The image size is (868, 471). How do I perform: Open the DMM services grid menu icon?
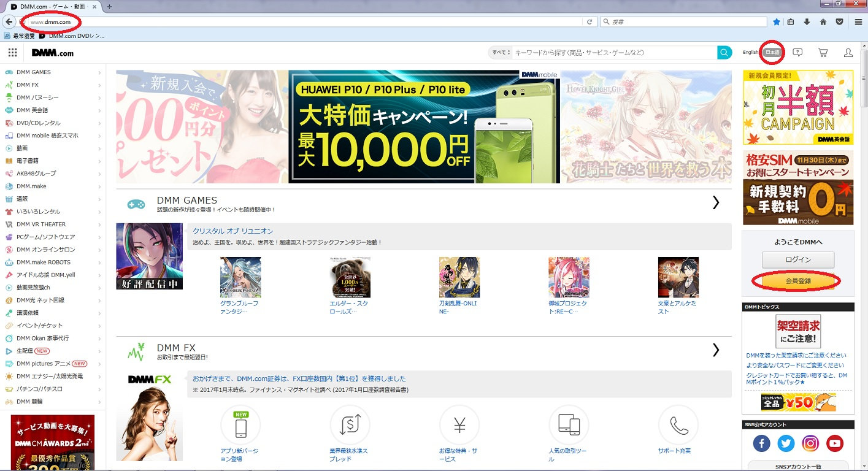(12, 53)
